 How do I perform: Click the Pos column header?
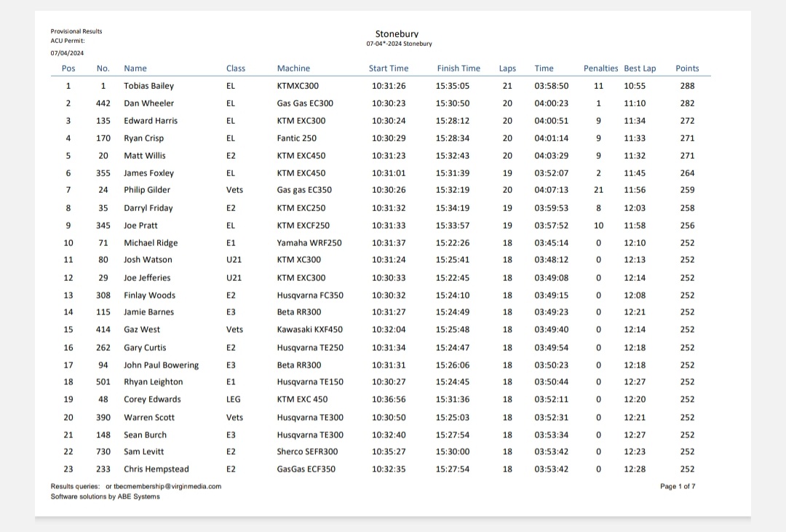(68, 68)
